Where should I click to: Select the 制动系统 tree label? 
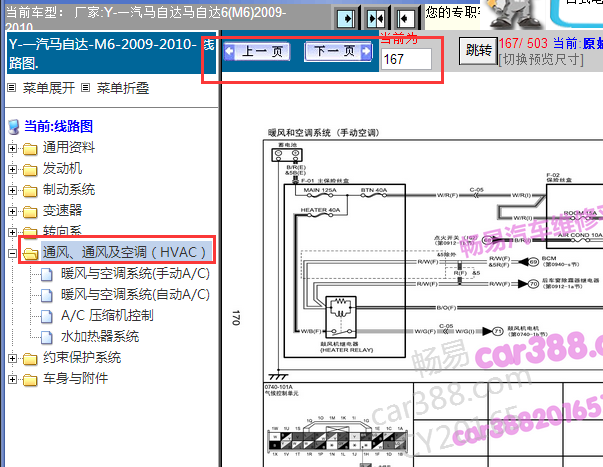click(69, 189)
